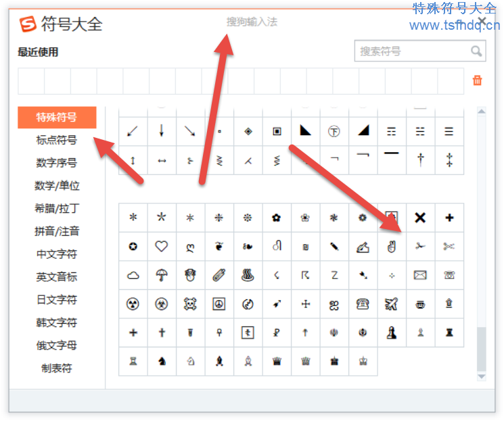Select the umbrella symbol

(162, 275)
